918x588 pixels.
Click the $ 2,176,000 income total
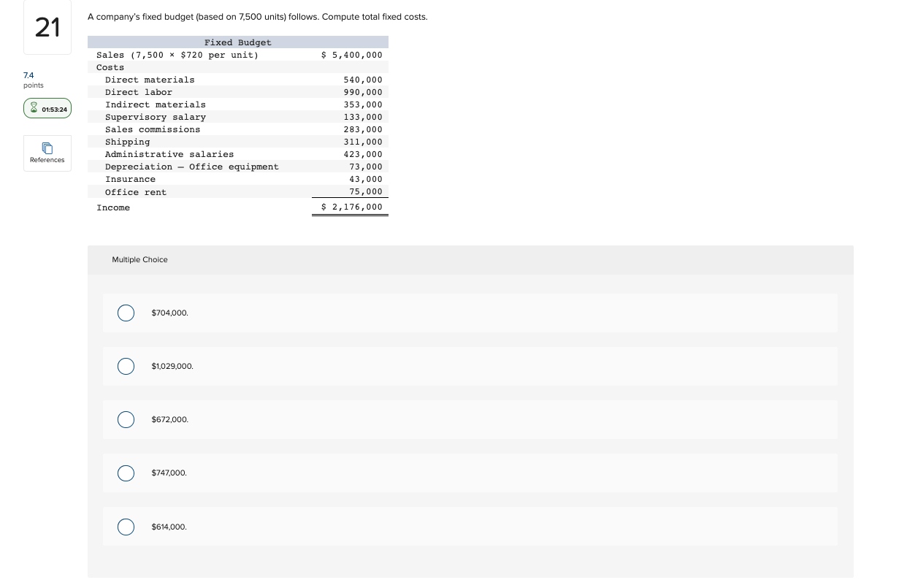(x=352, y=207)
